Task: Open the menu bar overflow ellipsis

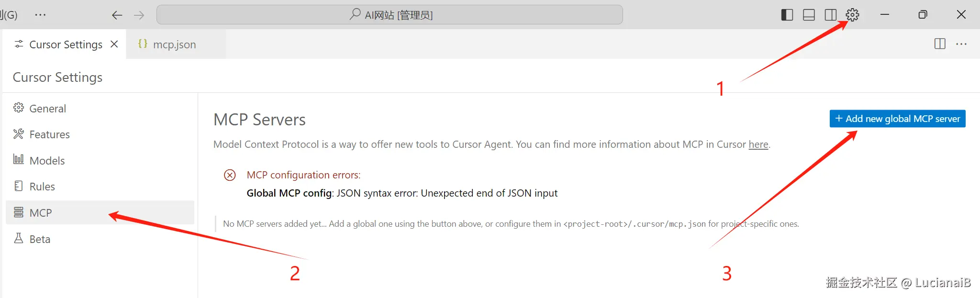Action: click(40, 15)
